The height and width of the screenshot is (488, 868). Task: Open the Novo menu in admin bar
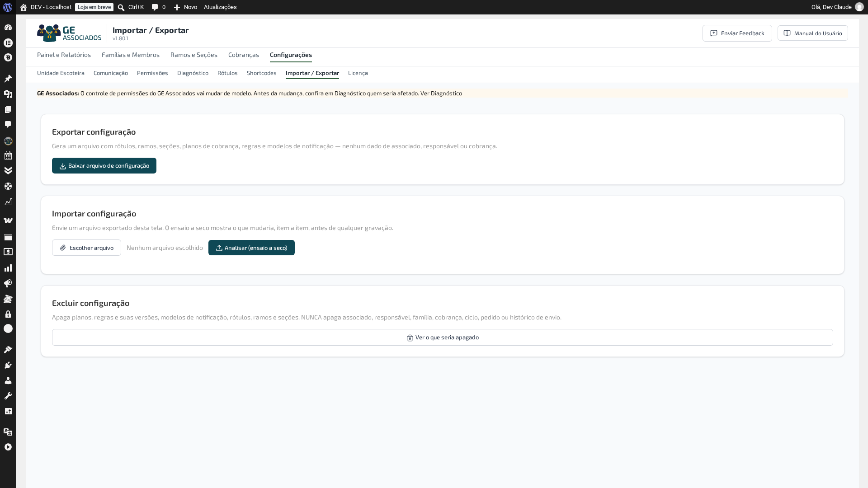click(185, 7)
